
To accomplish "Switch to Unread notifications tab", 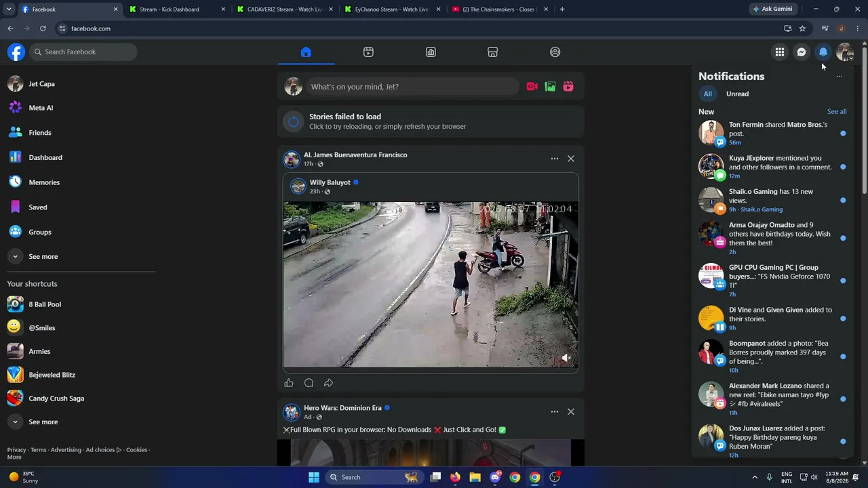I will pos(738,94).
